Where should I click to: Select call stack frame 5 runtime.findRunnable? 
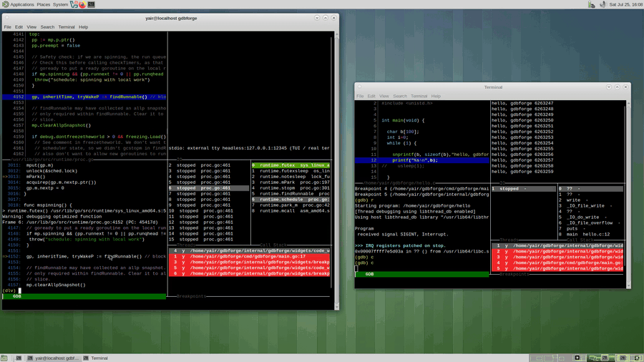[x=291, y=194]
